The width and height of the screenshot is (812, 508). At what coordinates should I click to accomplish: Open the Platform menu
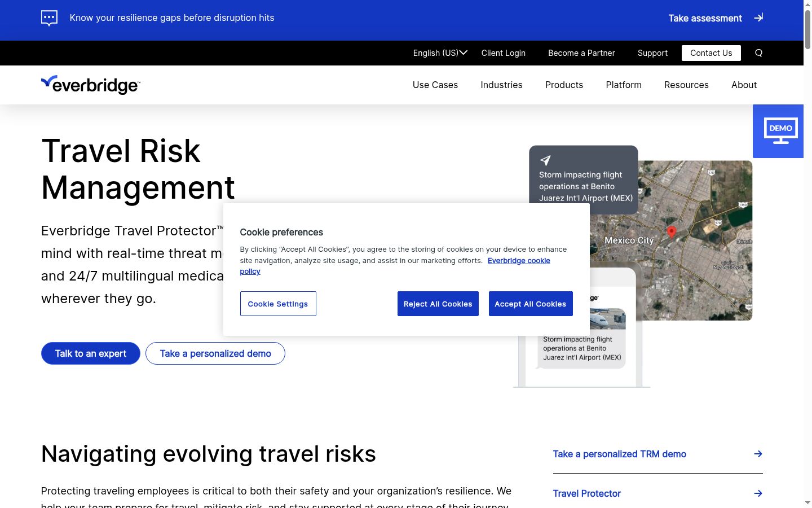tap(624, 85)
